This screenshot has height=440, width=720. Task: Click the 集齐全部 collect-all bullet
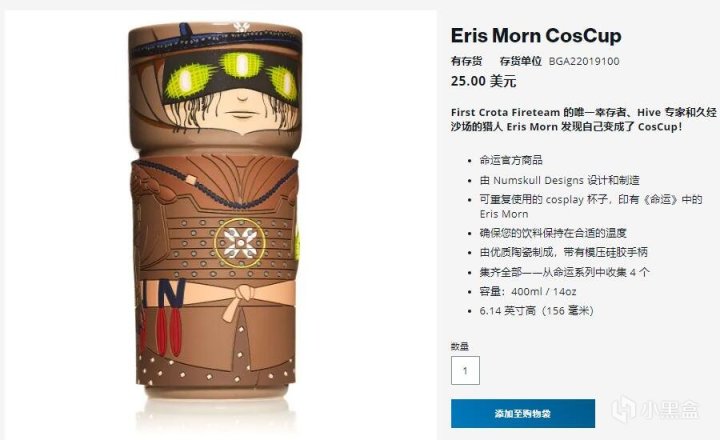[565, 272]
